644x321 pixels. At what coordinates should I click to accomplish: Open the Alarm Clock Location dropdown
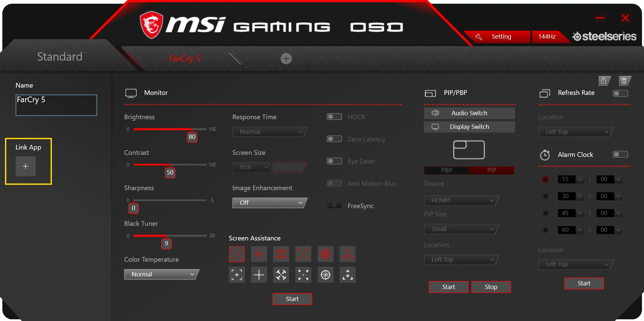coord(576,264)
